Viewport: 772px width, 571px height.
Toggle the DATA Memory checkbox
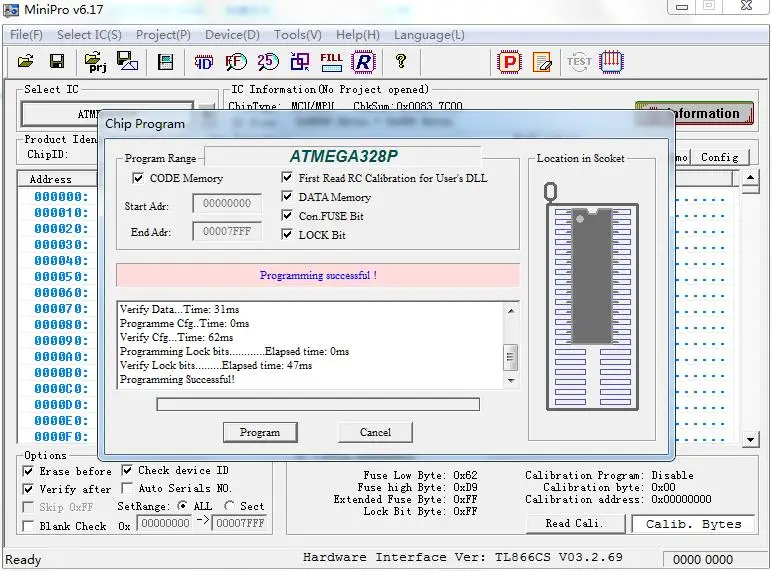pos(288,197)
